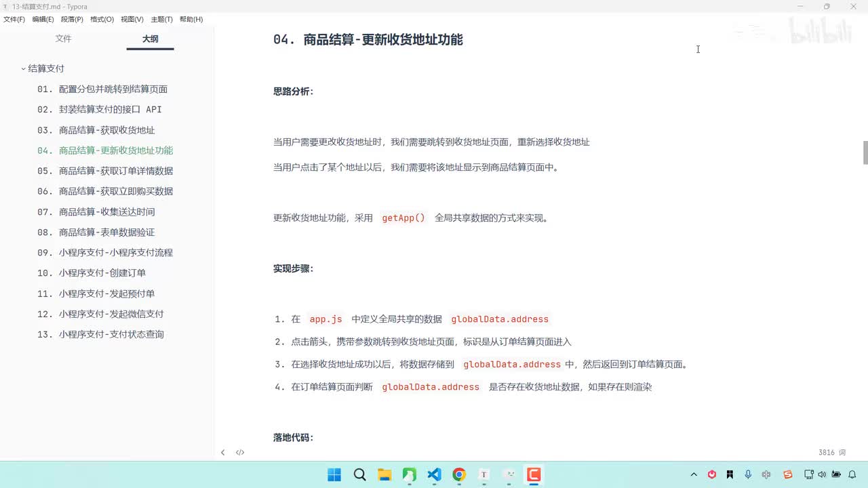Go to 13. 小程序支付-支付状态查询

coord(100,334)
